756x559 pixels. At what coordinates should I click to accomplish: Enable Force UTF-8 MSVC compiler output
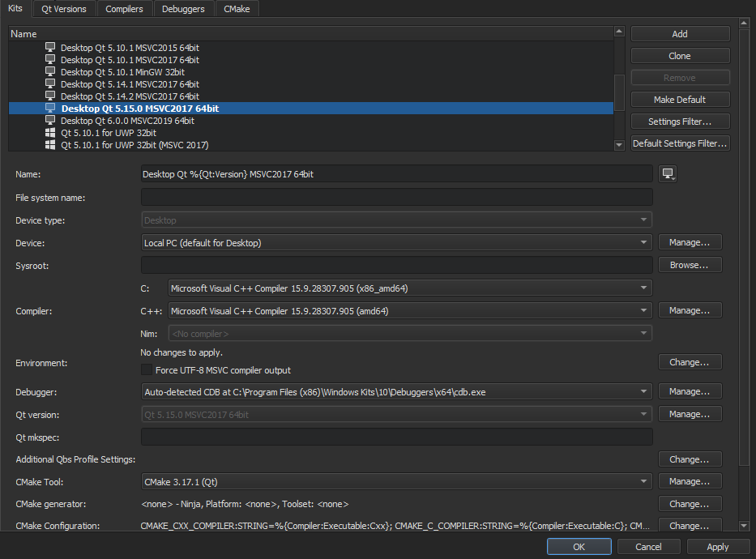tap(147, 370)
